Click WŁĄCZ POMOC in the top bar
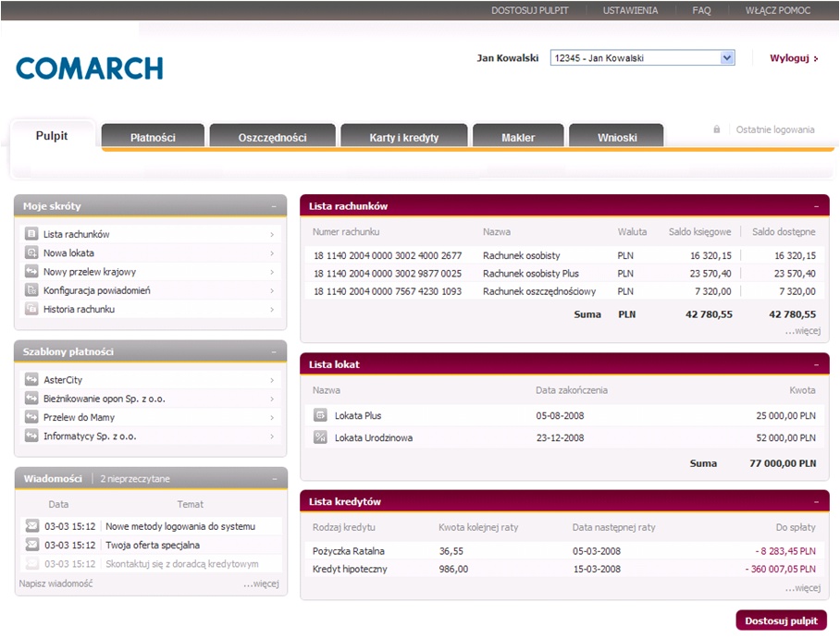Viewport: 840px width, 639px height. (778, 10)
